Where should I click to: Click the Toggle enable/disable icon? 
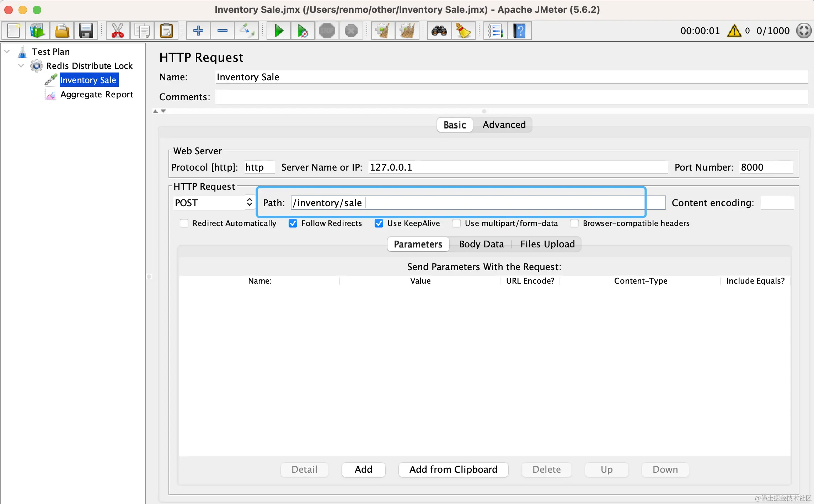(247, 31)
